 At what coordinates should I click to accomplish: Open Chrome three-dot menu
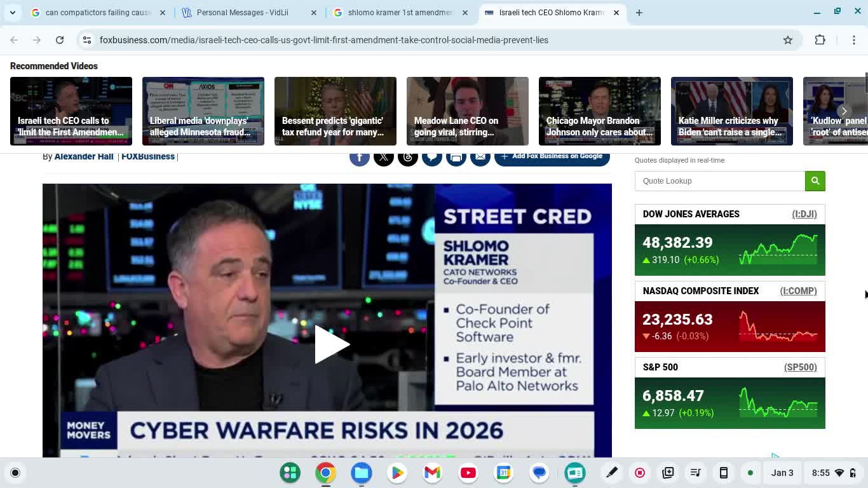854,40
